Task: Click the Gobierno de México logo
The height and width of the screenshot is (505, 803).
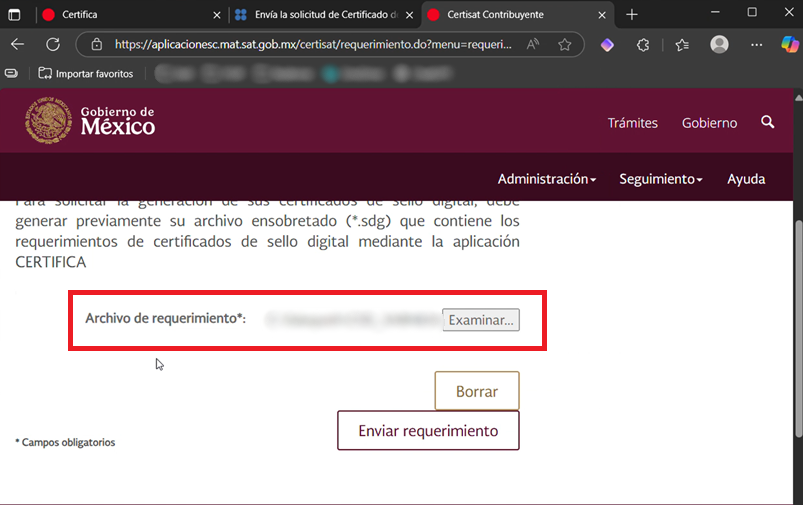Action: coord(91,121)
